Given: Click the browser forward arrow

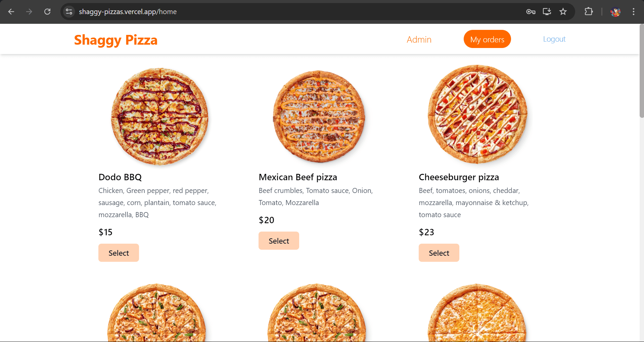Looking at the screenshot, I should click(29, 12).
